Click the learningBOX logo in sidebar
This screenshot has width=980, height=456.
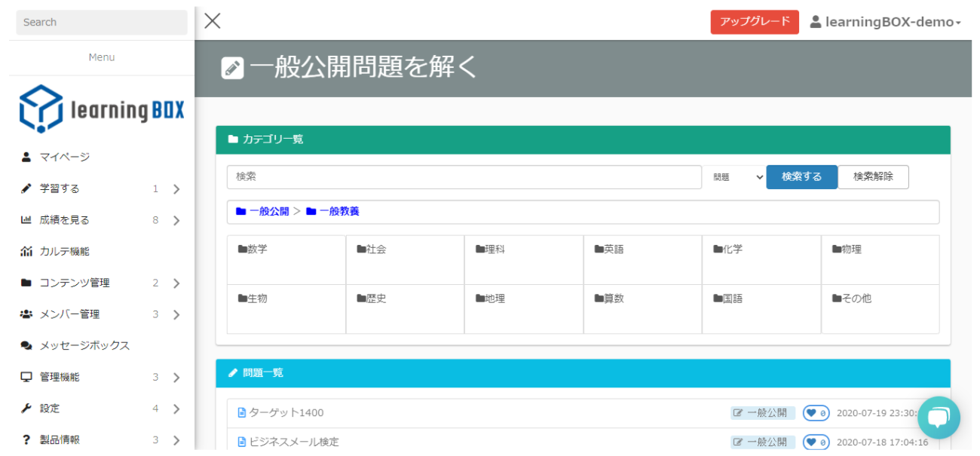click(102, 110)
